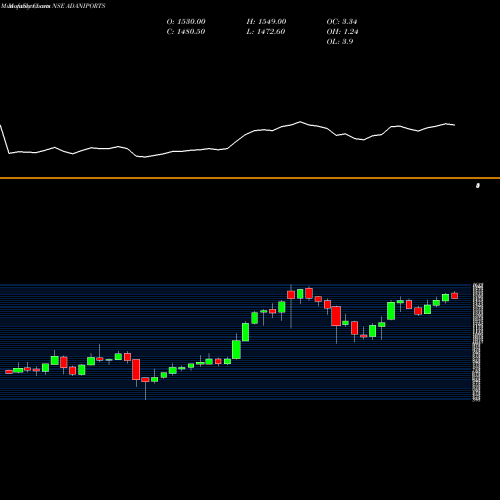Click the open price value O: 1530.00
Viewport: 500px width, 500px height.
pyautogui.click(x=186, y=22)
